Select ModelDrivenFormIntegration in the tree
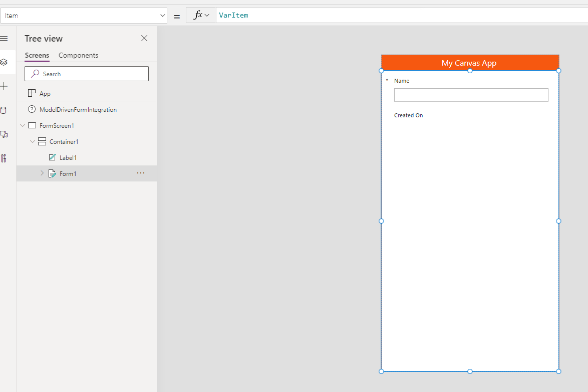The image size is (588, 392). (78, 109)
